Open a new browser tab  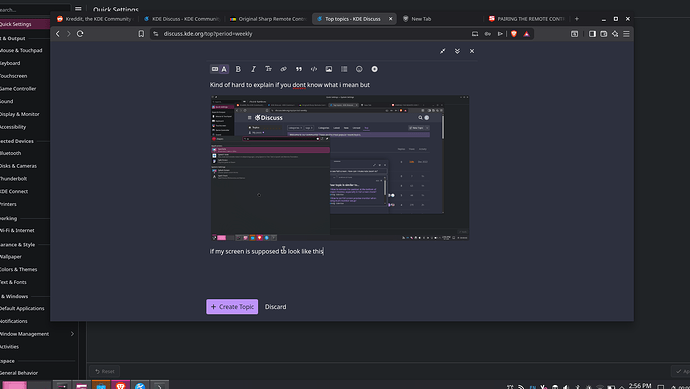(576, 19)
